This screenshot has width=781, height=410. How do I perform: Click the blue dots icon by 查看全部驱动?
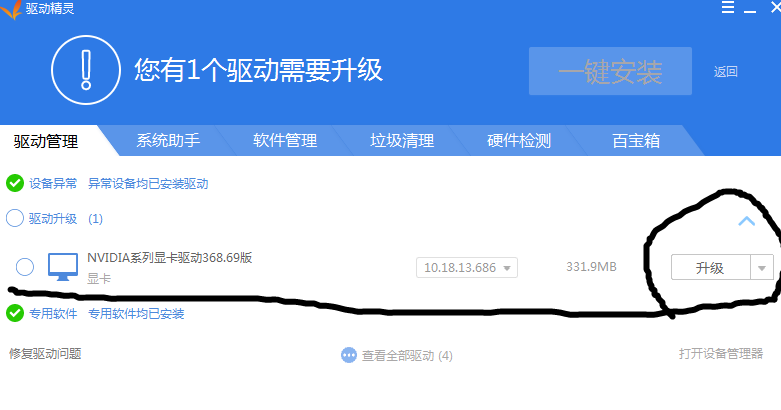coord(349,355)
